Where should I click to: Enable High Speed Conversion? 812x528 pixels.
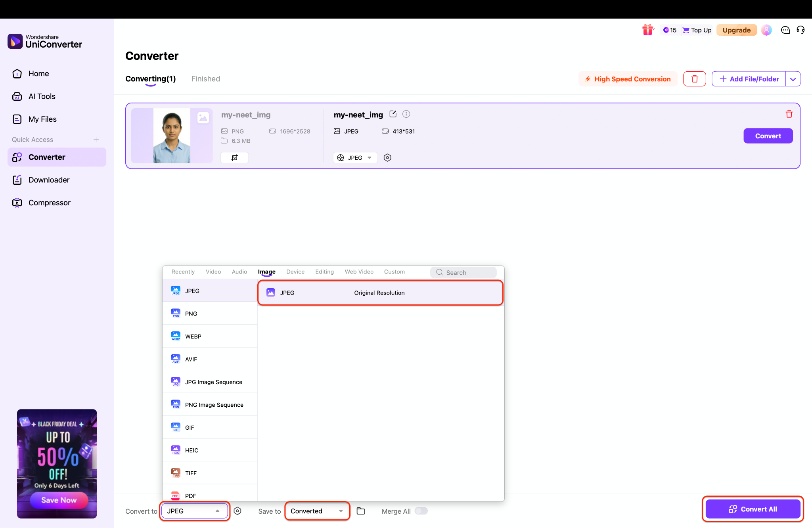[x=627, y=79]
